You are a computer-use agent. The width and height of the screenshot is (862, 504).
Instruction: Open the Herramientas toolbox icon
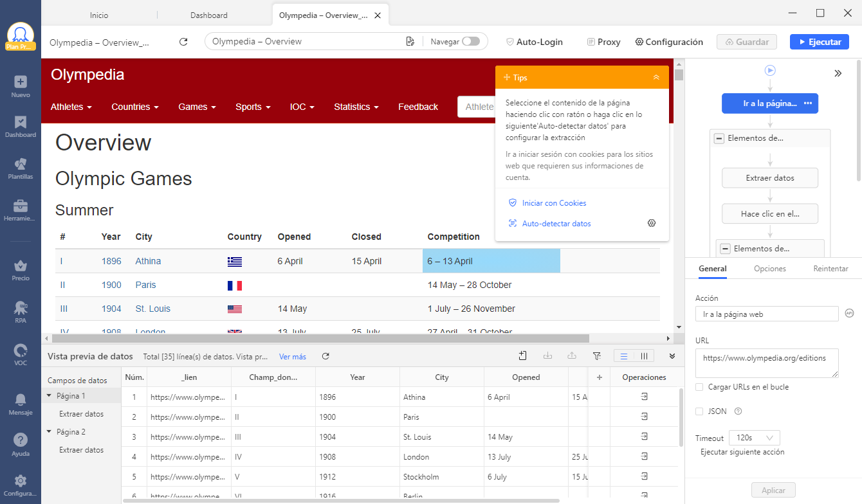(21, 206)
